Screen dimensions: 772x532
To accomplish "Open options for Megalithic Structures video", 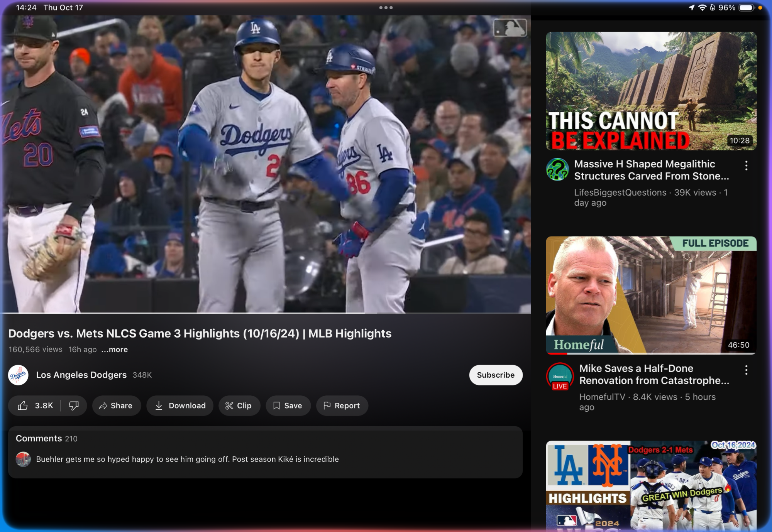I will (x=746, y=166).
